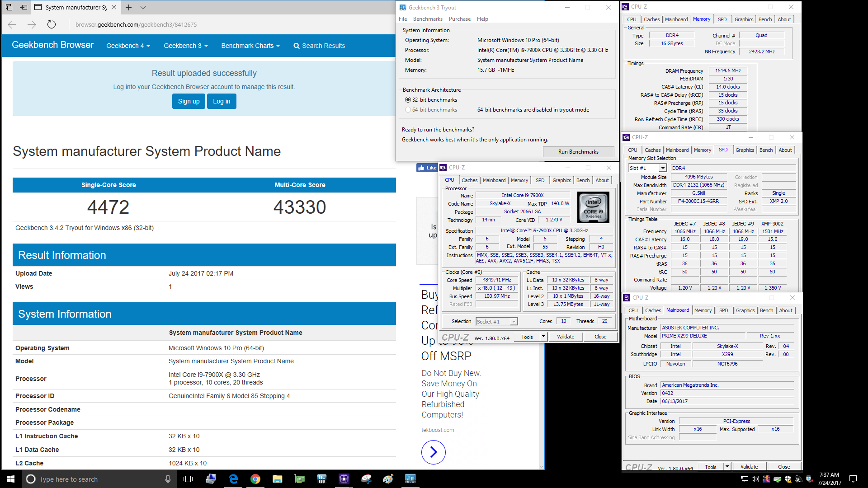Screen dimensions: 868x488
Task: Click the Sign up button
Action: [x=189, y=101]
